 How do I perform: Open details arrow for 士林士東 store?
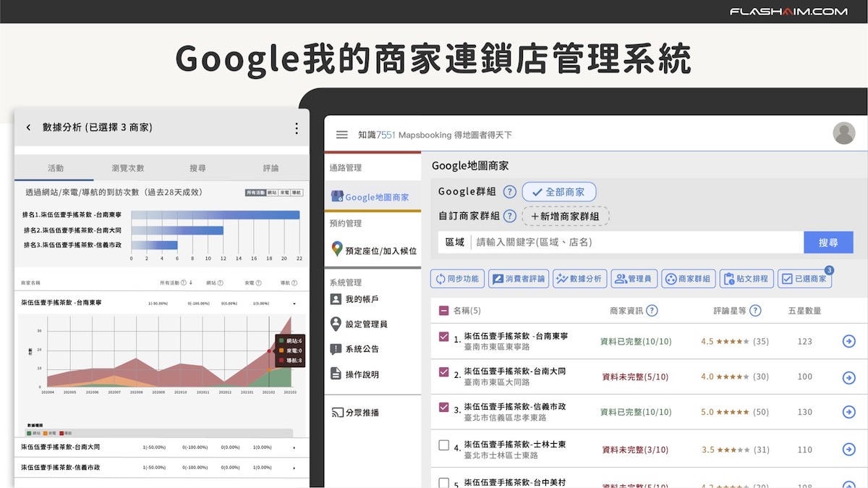pyautogui.click(x=849, y=450)
